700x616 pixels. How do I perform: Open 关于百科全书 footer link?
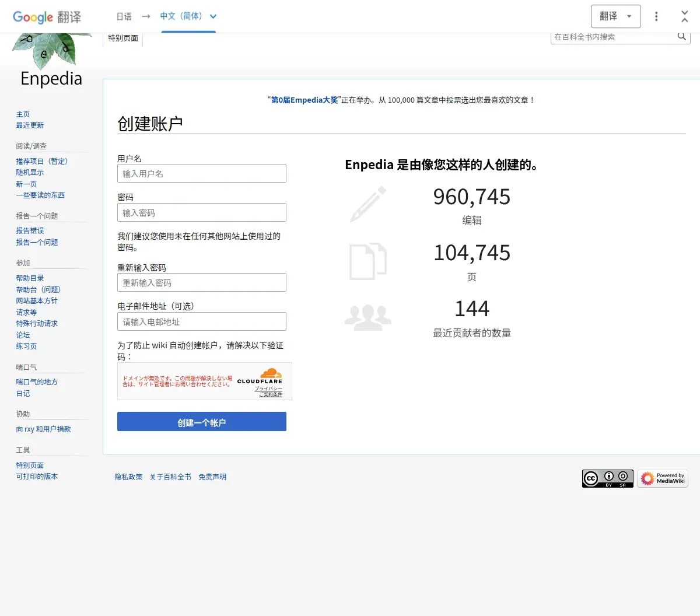[170, 477]
